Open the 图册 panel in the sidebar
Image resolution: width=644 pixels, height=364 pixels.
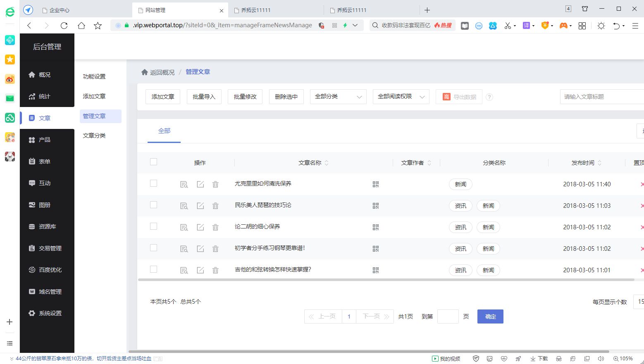coord(45,205)
